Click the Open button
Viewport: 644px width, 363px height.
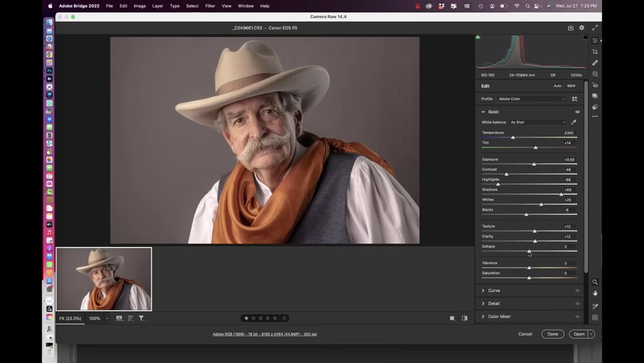pos(579,334)
